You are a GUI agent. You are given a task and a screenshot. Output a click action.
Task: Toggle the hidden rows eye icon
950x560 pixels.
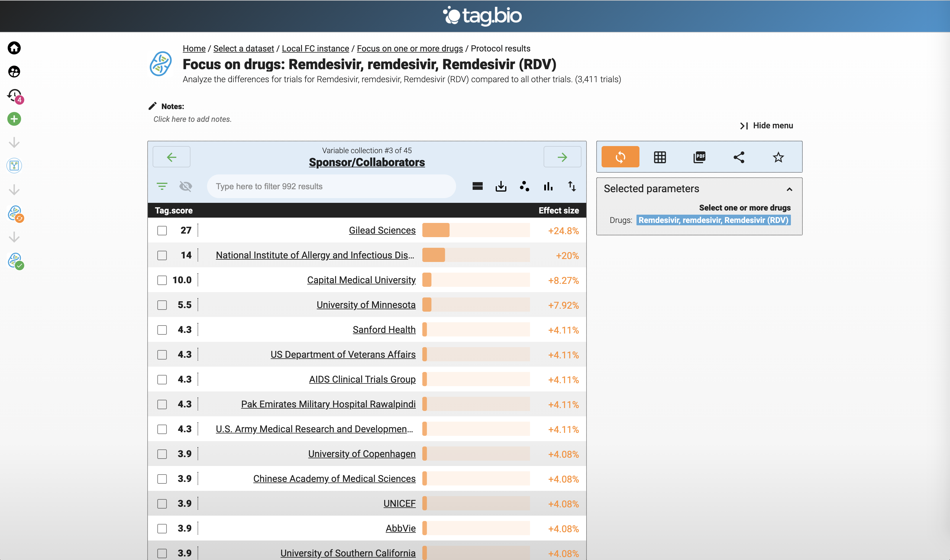[x=186, y=186]
